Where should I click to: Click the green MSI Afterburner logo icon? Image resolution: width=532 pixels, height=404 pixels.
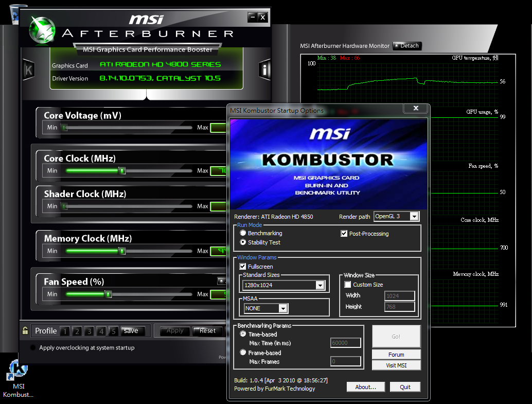(42, 30)
